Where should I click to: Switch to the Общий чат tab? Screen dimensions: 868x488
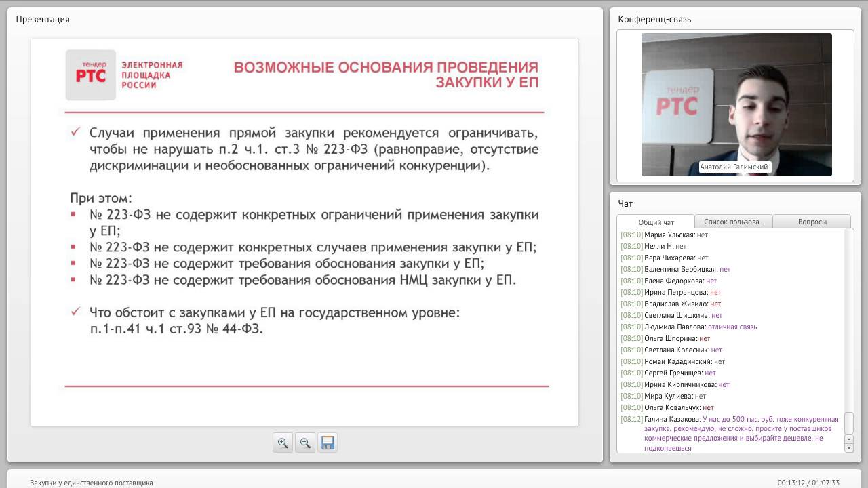(x=656, y=222)
